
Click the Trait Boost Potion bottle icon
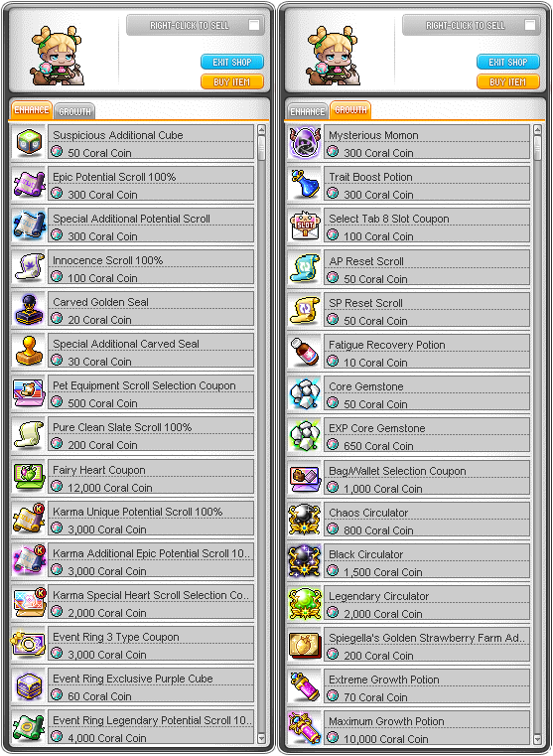point(305,184)
